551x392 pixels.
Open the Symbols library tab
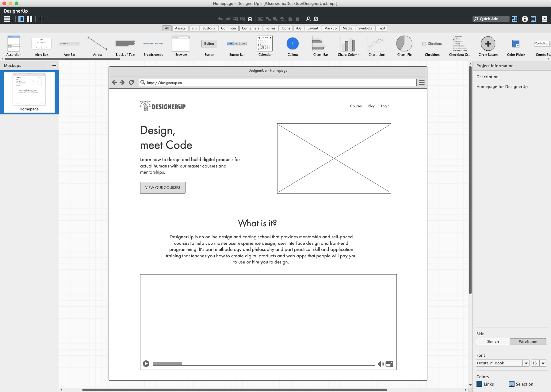pos(365,28)
